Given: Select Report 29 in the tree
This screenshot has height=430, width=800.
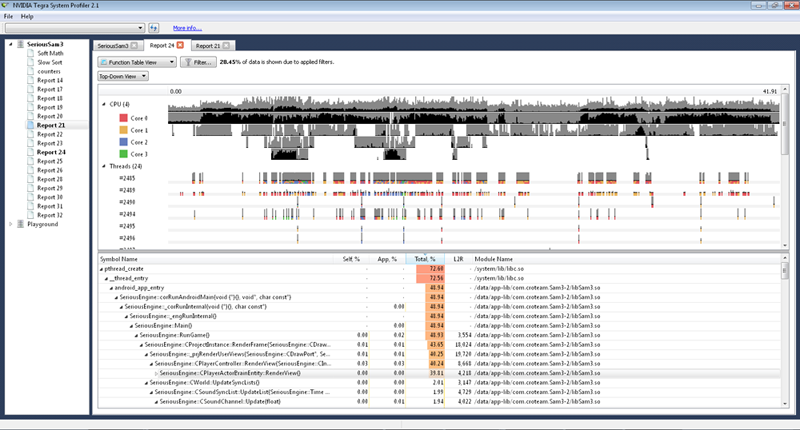Looking at the screenshot, I should [50, 188].
